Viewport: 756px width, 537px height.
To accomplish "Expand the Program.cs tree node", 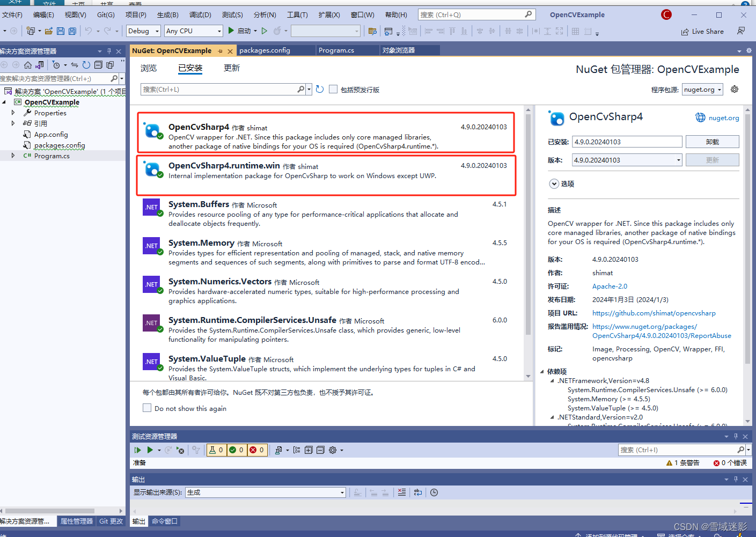I will [13, 156].
